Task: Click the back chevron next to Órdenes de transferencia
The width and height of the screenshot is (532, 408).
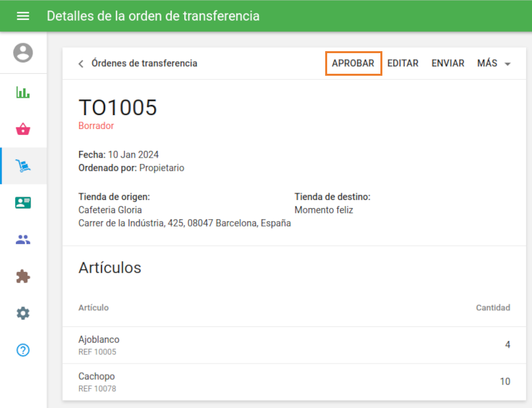Action: (80, 63)
